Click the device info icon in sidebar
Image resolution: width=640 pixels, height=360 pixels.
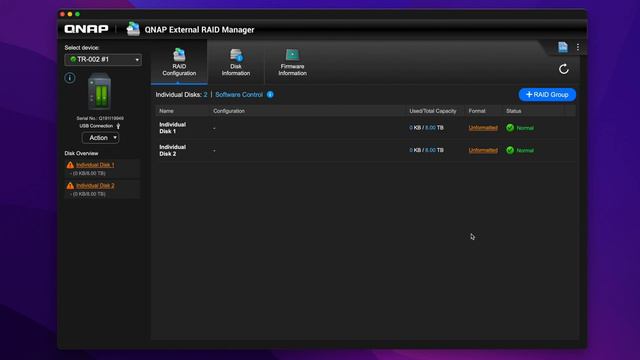click(70, 78)
